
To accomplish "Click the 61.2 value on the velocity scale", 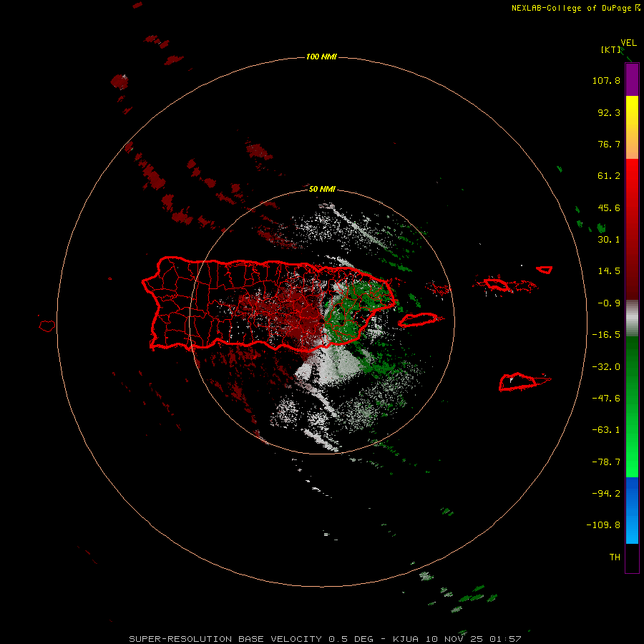I will point(609,176).
